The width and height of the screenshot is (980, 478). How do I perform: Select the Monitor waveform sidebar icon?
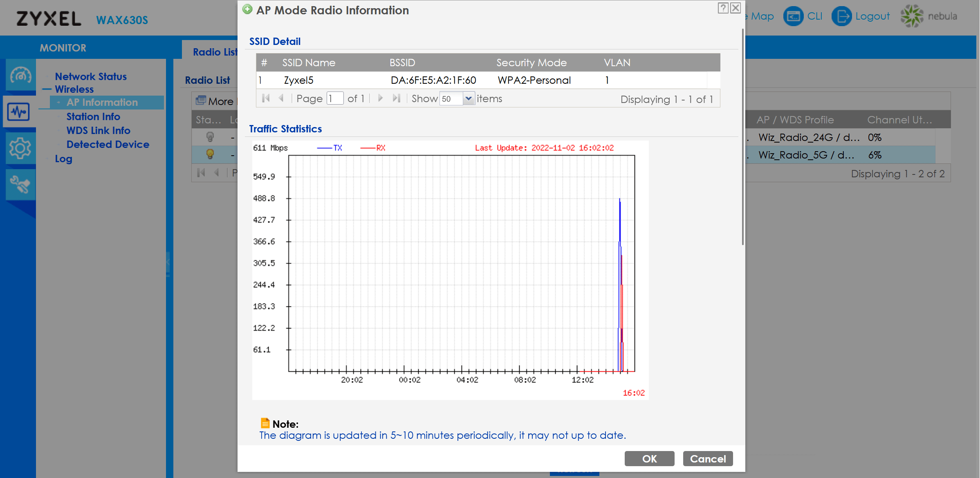coord(19,112)
